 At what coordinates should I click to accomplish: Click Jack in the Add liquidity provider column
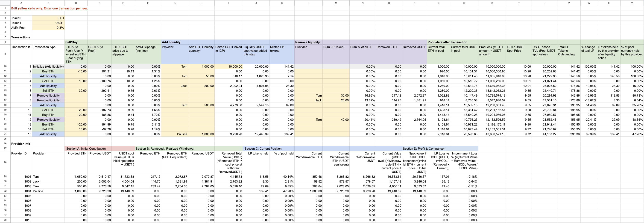click(x=175, y=86)
